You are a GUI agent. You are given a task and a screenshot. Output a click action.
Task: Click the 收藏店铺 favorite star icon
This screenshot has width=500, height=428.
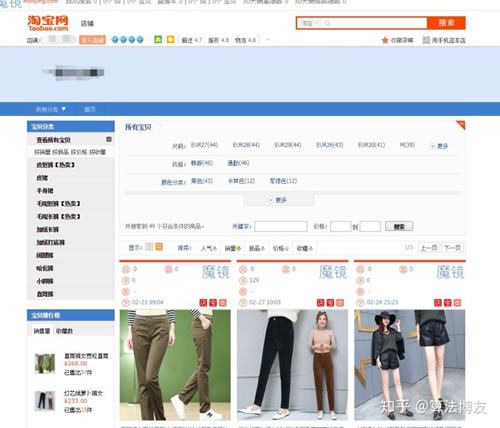point(385,40)
